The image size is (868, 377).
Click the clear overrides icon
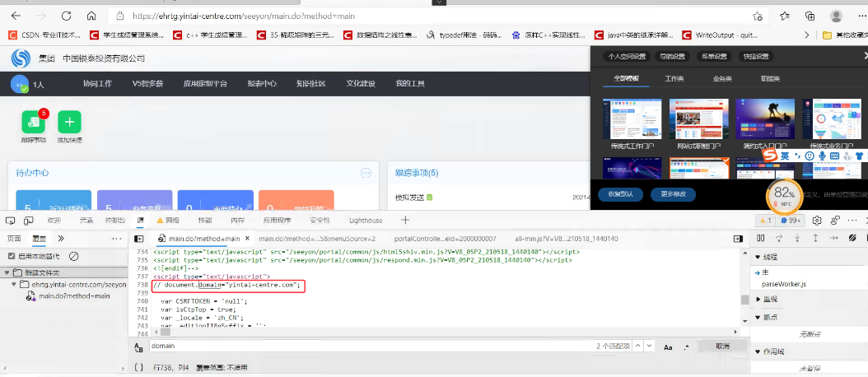pos(74,256)
